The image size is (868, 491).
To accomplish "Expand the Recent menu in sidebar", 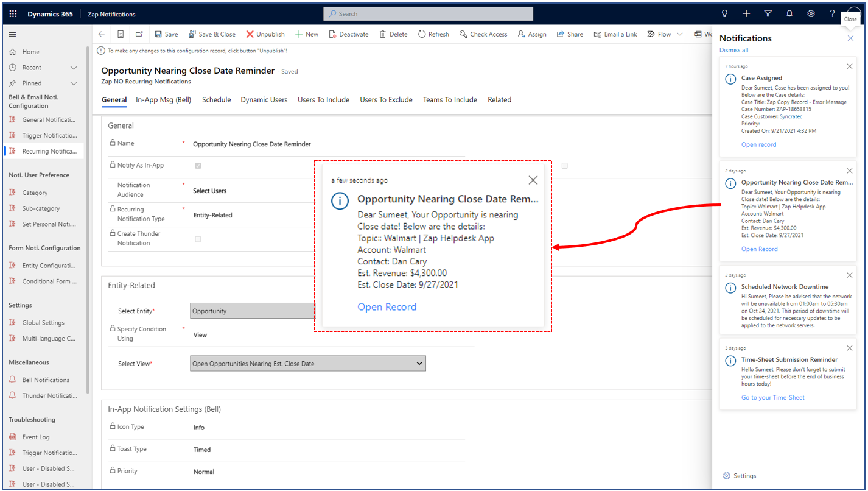I will coord(74,68).
